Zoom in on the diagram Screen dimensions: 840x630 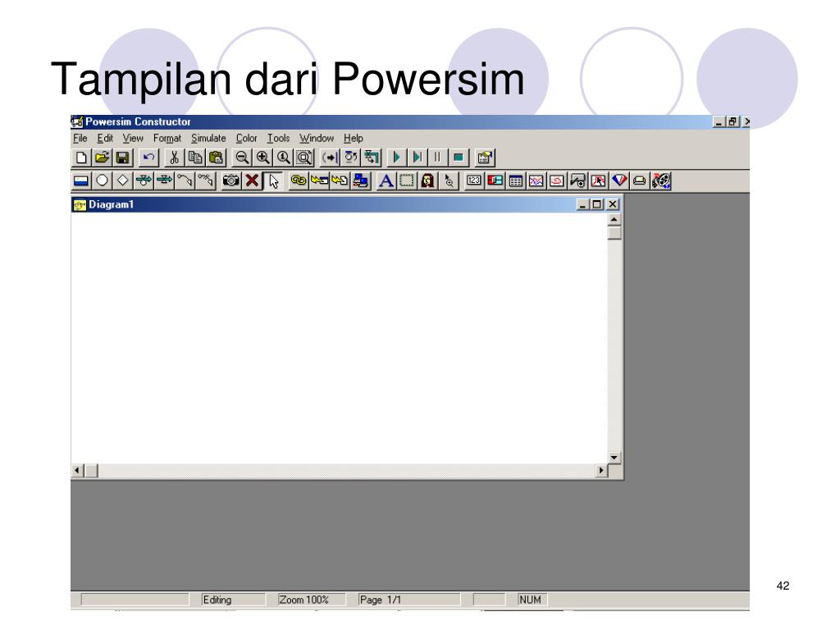pyautogui.click(x=262, y=157)
